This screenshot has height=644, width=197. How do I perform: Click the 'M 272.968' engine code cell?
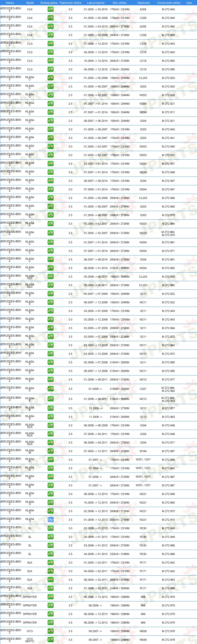168,554
